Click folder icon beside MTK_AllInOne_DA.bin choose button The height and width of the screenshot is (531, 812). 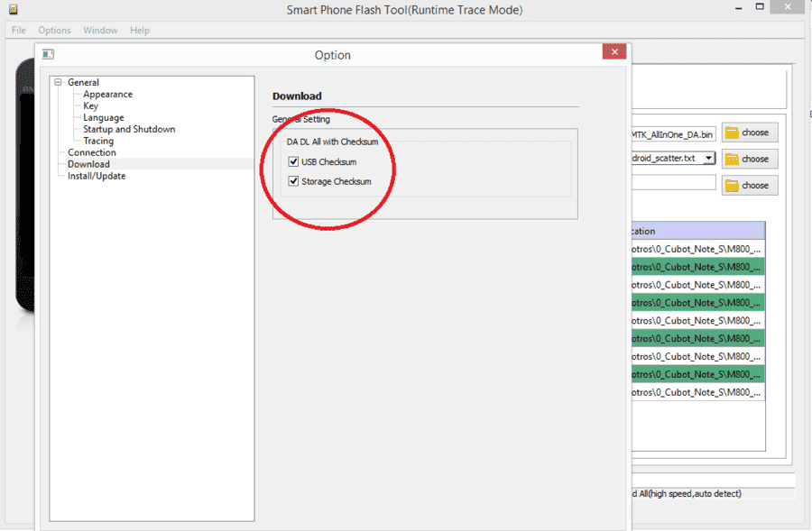(x=732, y=133)
